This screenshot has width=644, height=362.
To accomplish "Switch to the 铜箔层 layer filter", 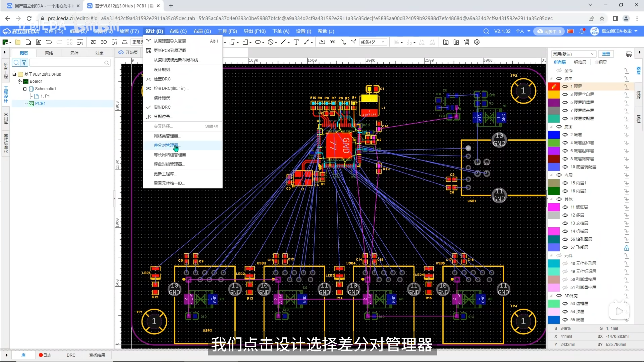I will (580, 62).
